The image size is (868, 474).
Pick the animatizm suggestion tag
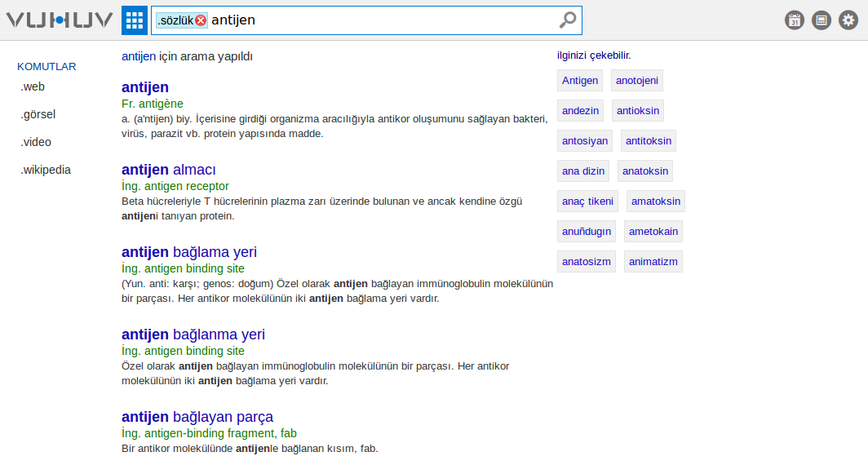[653, 261]
